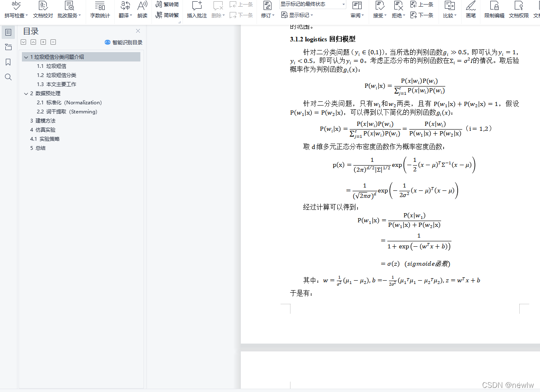Convert traditional to simplified with 繁转简
The height and width of the screenshot is (392, 540).
coord(167,5)
